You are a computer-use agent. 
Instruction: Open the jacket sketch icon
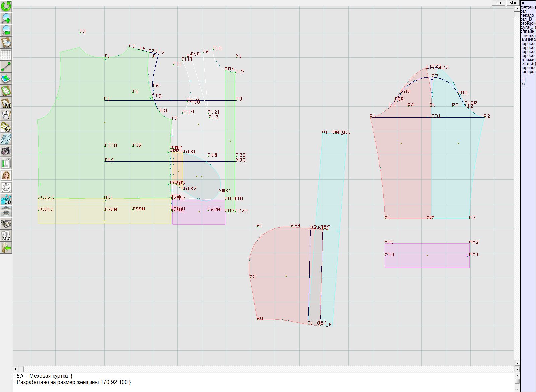point(6,187)
